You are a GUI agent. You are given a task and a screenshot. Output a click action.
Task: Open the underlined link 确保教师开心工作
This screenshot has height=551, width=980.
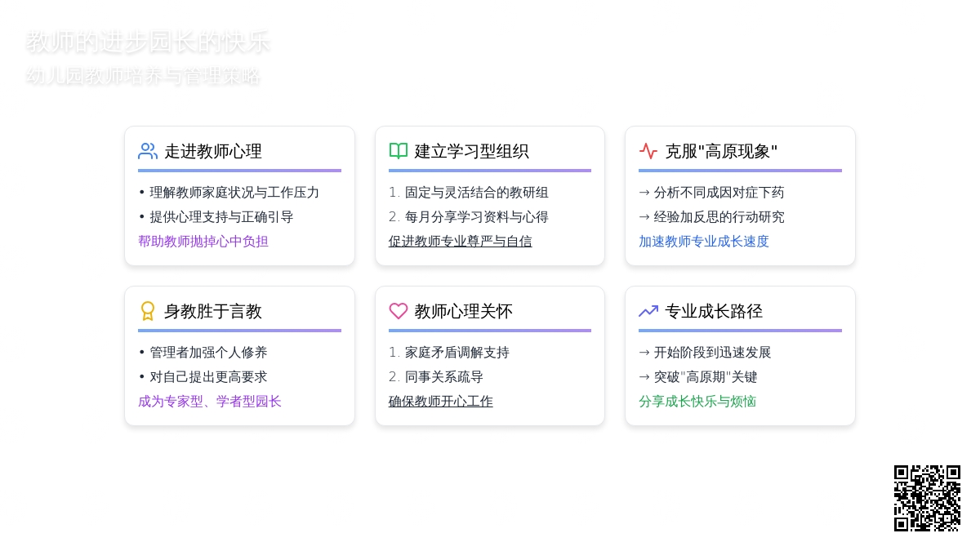pyautogui.click(x=441, y=402)
